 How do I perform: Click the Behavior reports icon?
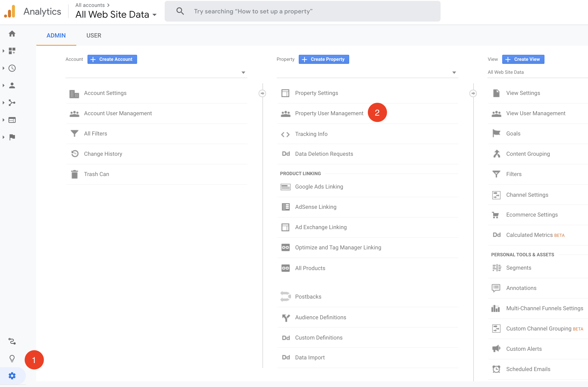(12, 120)
